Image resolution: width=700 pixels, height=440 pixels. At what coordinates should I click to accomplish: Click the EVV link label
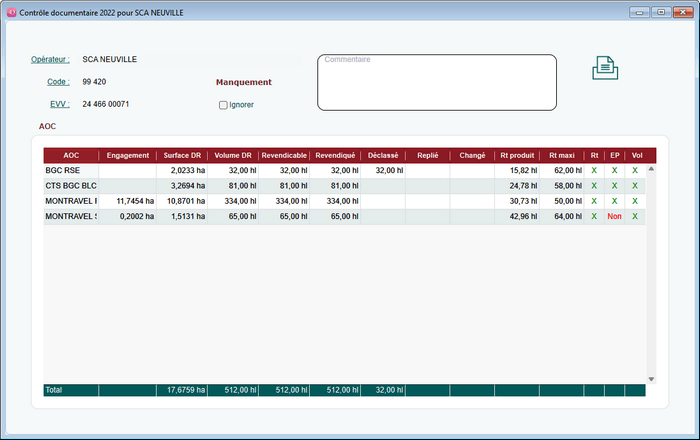click(59, 104)
